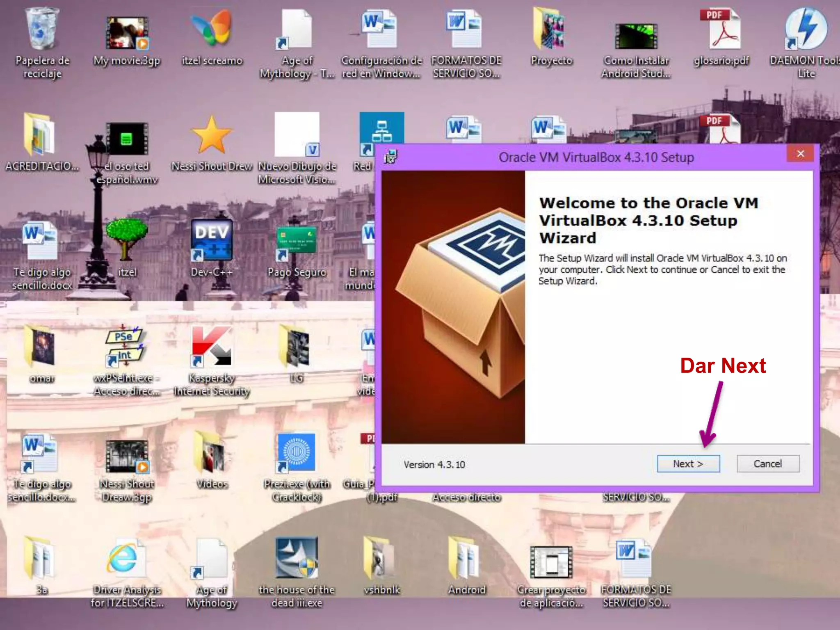Select the house of the dead iii.exe
Image resolution: width=840 pixels, height=630 pixels.
tap(296, 559)
